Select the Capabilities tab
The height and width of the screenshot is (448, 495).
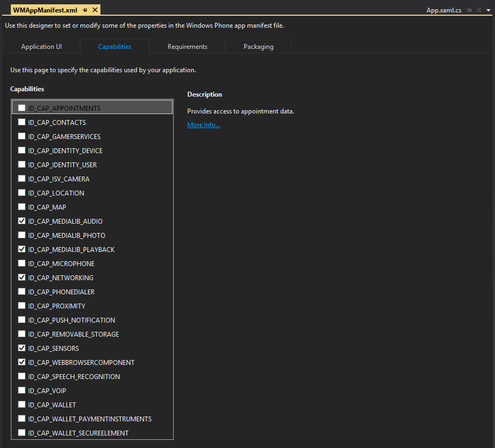115,47
